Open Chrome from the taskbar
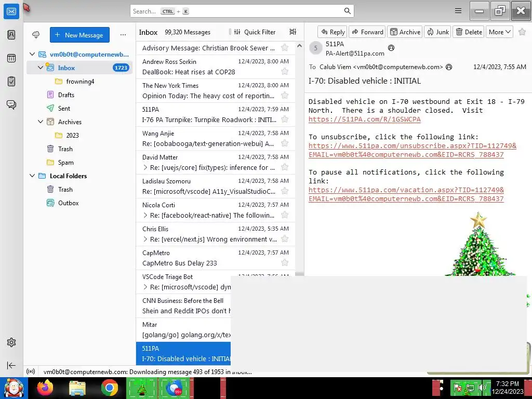This screenshot has width=532, height=399. [x=109, y=388]
